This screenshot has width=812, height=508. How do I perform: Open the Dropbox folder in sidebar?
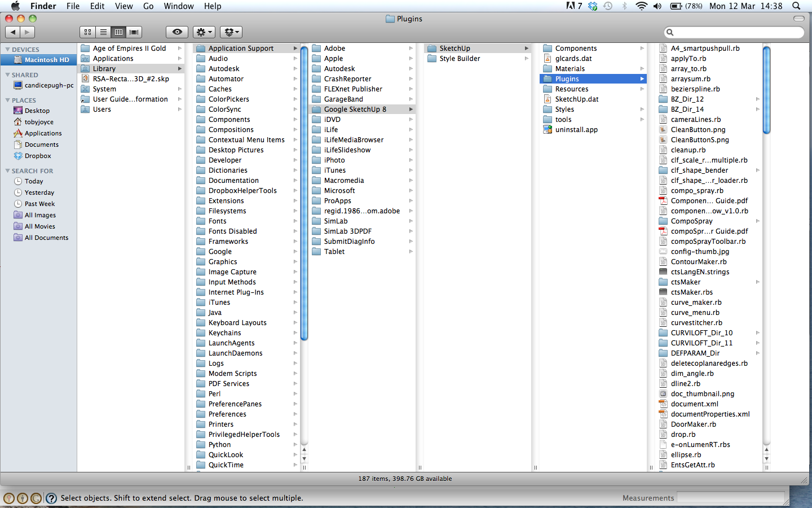[x=37, y=156]
